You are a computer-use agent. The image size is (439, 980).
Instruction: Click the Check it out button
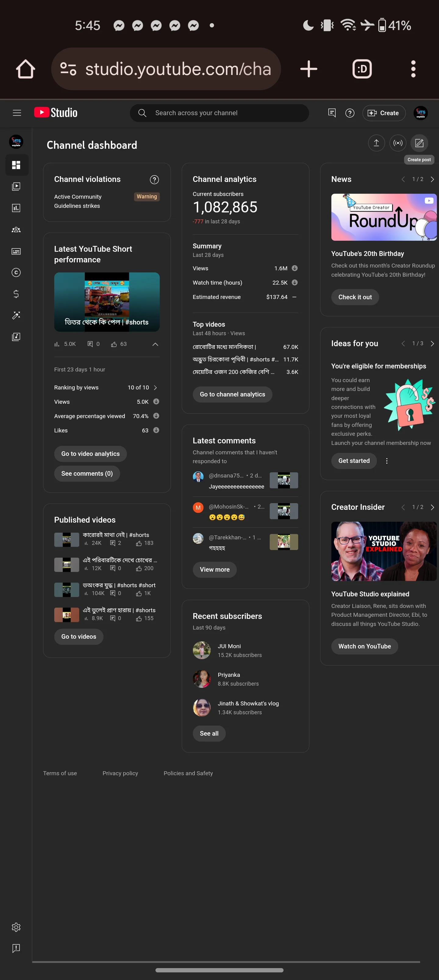(355, 297)
